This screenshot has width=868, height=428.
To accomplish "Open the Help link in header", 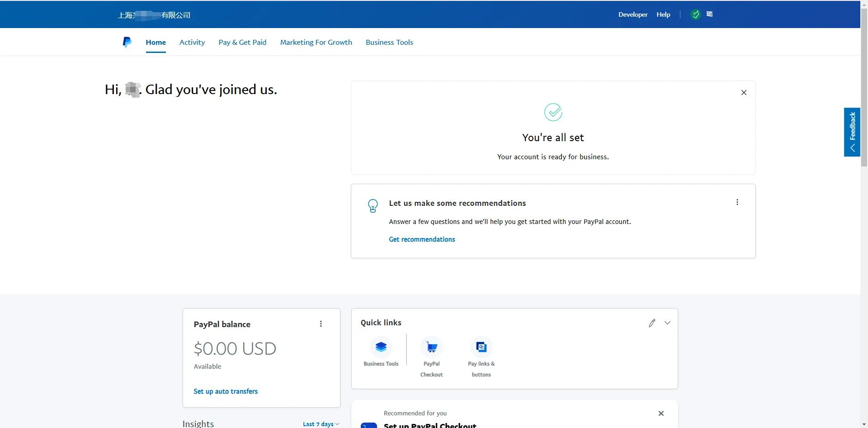I will (663, 14).
